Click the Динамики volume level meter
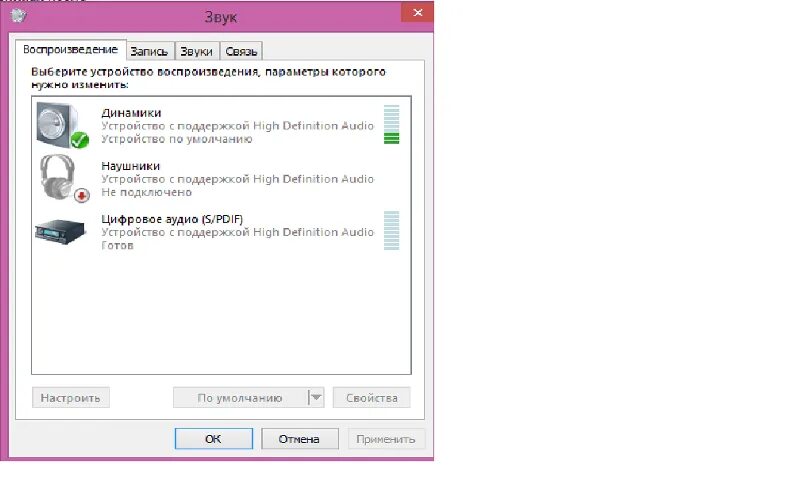The image size is (800, 500). (391, 124)
